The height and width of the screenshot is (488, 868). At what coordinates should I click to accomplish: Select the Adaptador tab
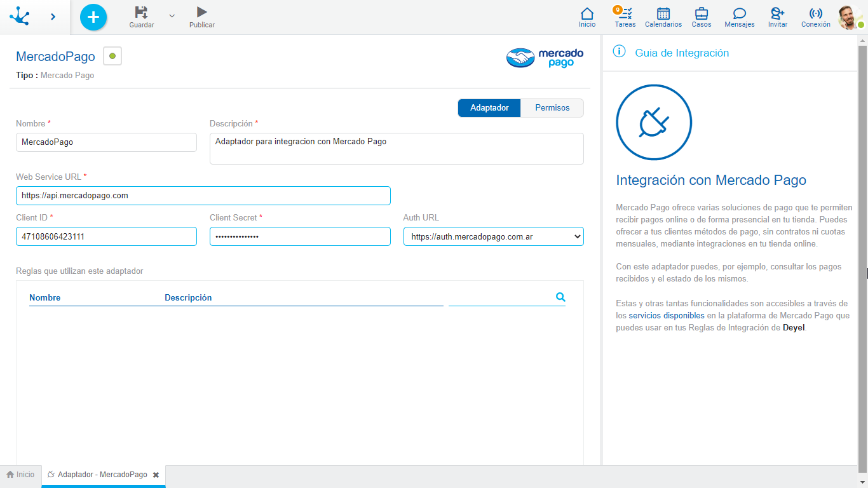pos(489,108)
